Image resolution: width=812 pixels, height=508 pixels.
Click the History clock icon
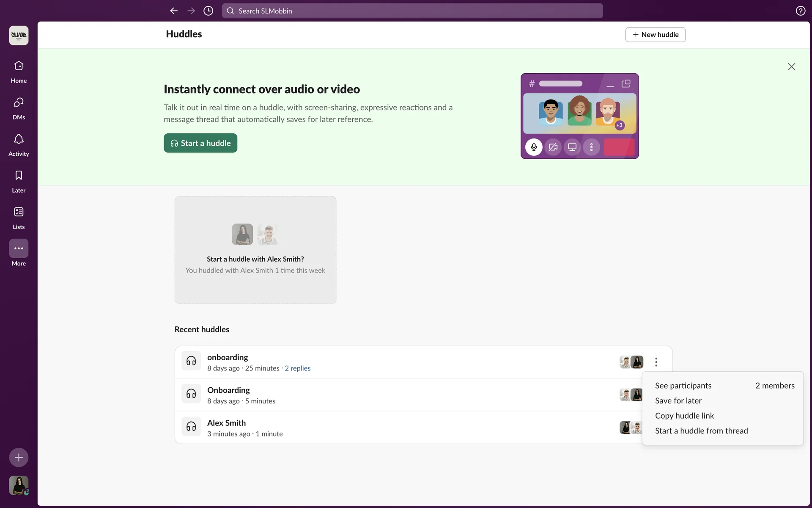click(x=208, y=11)
